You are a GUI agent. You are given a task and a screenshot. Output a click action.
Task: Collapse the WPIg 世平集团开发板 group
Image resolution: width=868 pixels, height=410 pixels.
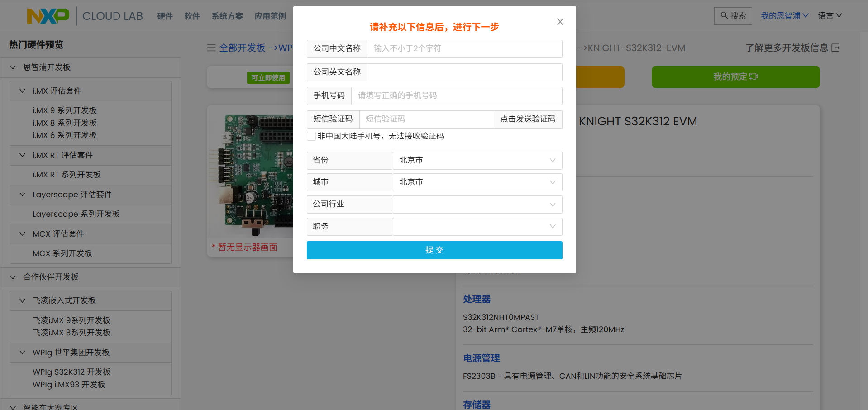pyautogui.click(x=22, y=353)
